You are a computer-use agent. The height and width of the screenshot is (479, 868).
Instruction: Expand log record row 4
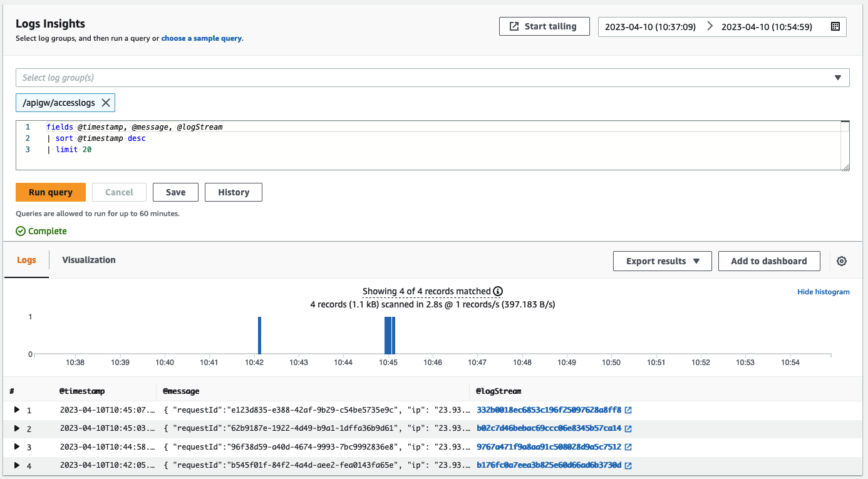click(17, 465)
